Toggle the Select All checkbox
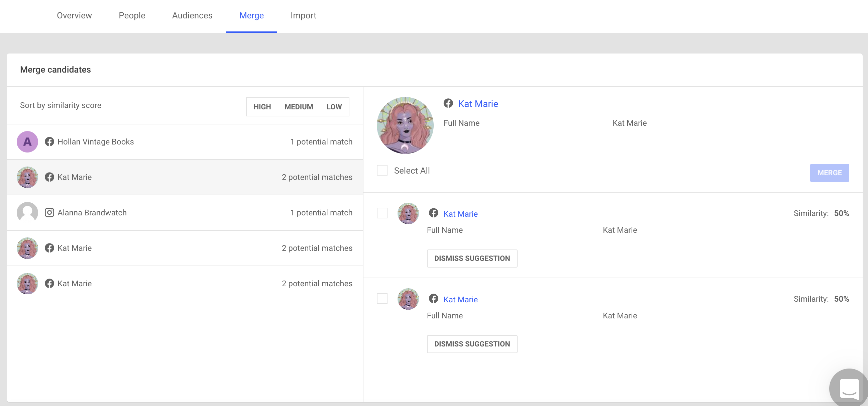This screenshot has height=406, width=868. 382,171
